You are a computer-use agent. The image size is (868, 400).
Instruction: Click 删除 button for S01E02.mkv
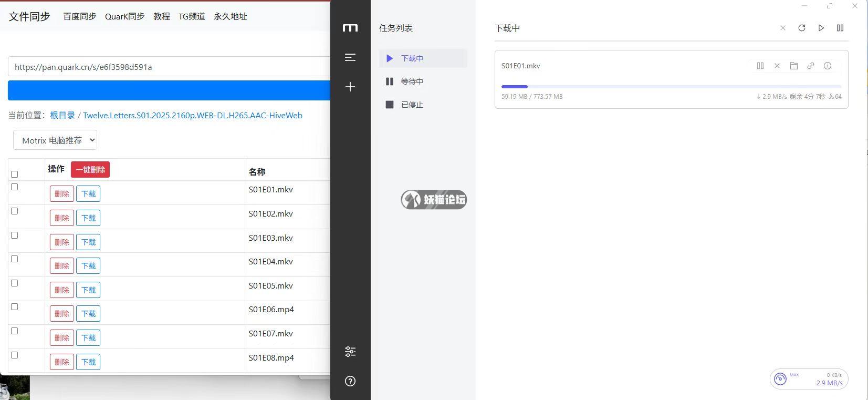[x=62, y=218]
